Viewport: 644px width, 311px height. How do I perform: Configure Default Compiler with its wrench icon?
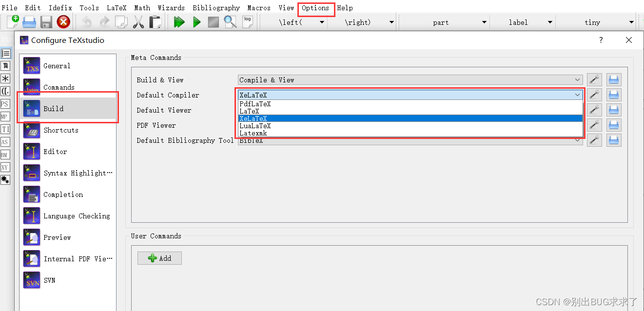point(594,95)
